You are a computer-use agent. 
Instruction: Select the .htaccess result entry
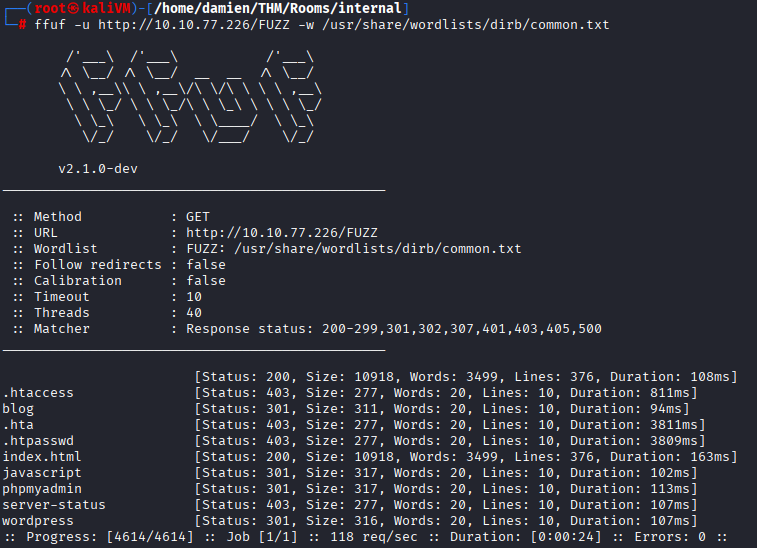38,393
